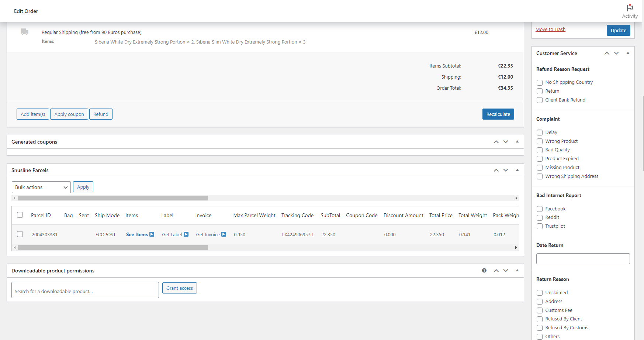Check the Facebook report checkbox
The height and width of the screenshot is (340, 644).
click(540, 209)
